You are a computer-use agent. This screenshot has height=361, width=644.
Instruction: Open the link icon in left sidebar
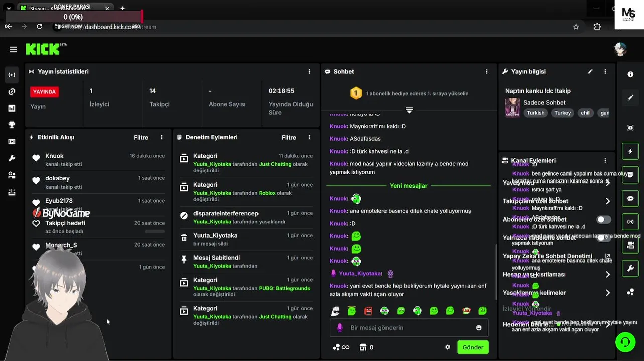[12, 92]
